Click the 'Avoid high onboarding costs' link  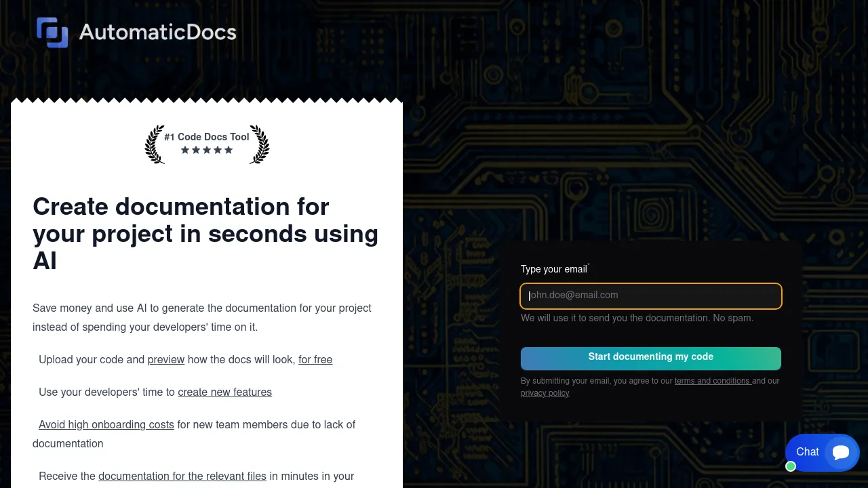[106, 424]
